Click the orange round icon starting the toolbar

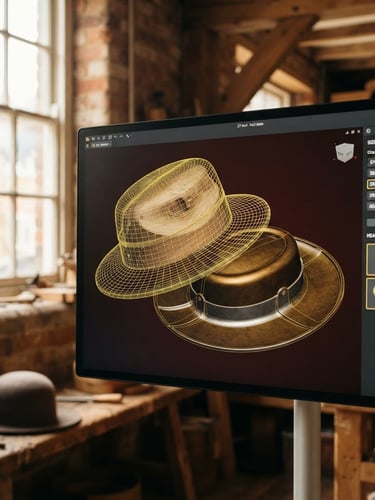point(88,139)
